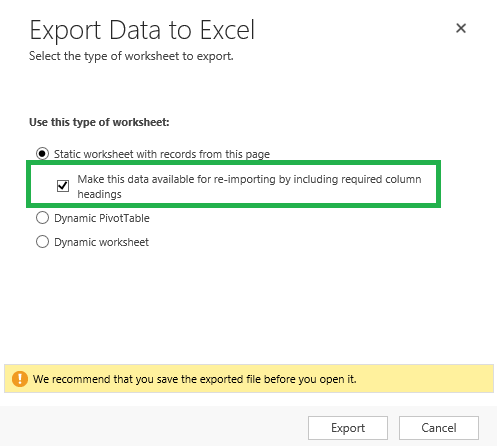The image size is (497, 446).
Task: Click the orange exclamation warning icon
Action: [x=20, y=379]
